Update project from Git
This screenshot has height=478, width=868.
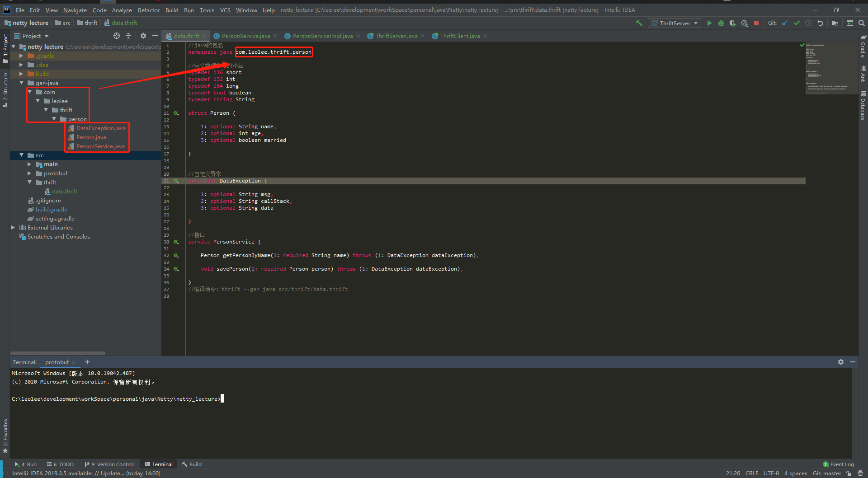785,23
